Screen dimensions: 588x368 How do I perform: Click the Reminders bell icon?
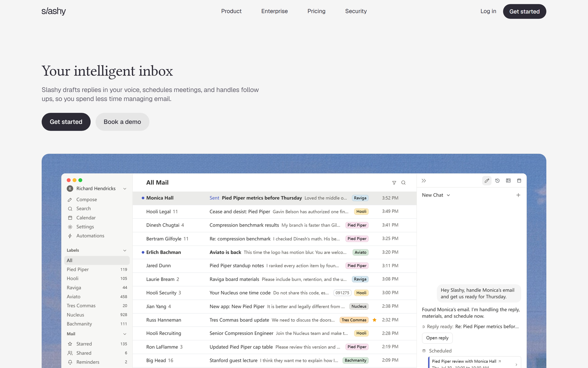tap(70, 362)
